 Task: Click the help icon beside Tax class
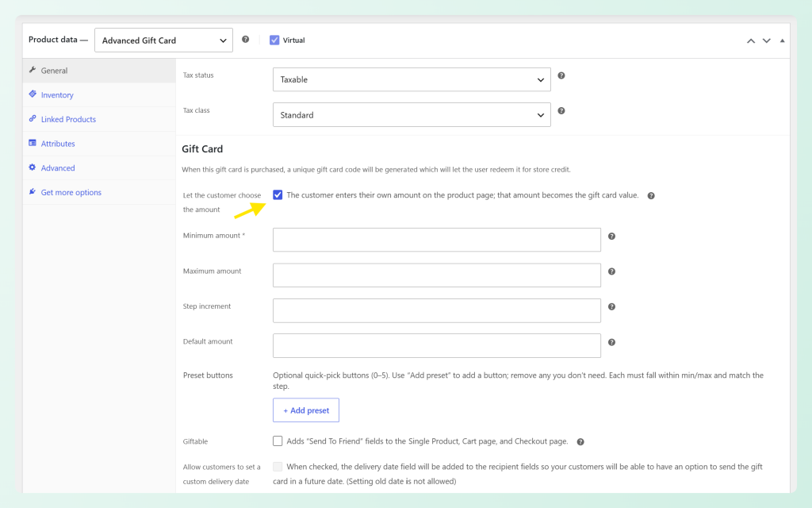coord(561,111)
